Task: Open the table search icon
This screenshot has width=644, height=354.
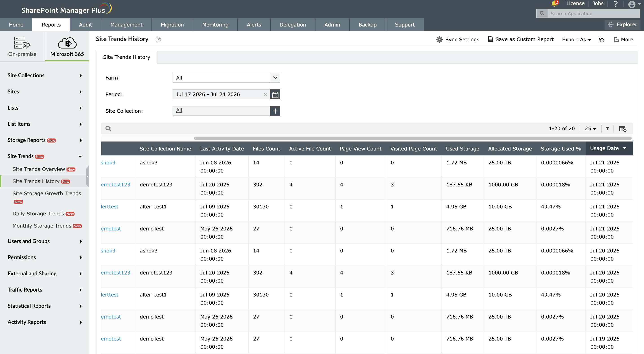Action: pos(108,128)
